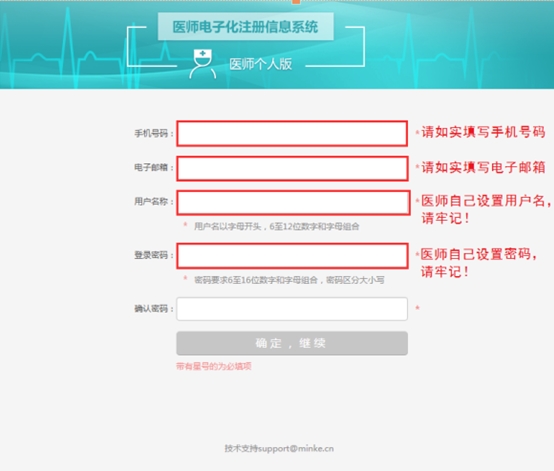Click the 医师个人版 header text
This screenshot has height=471, width=554.
(260, 64)
